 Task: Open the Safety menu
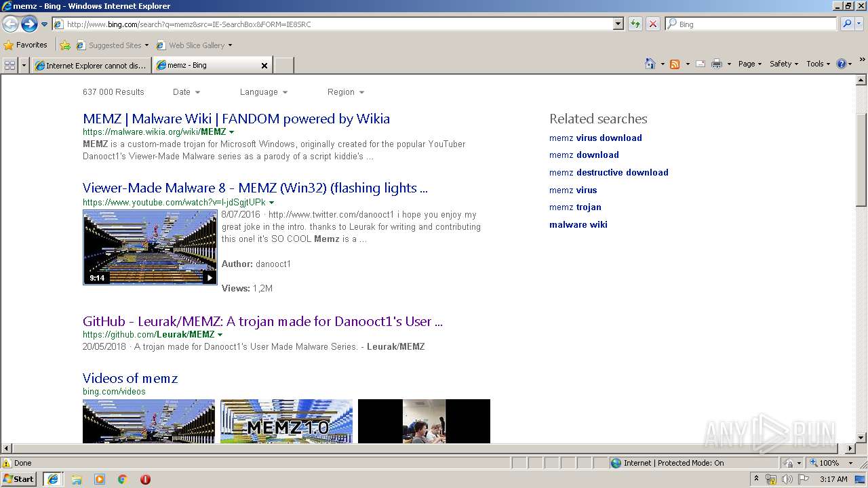(784, 64)
